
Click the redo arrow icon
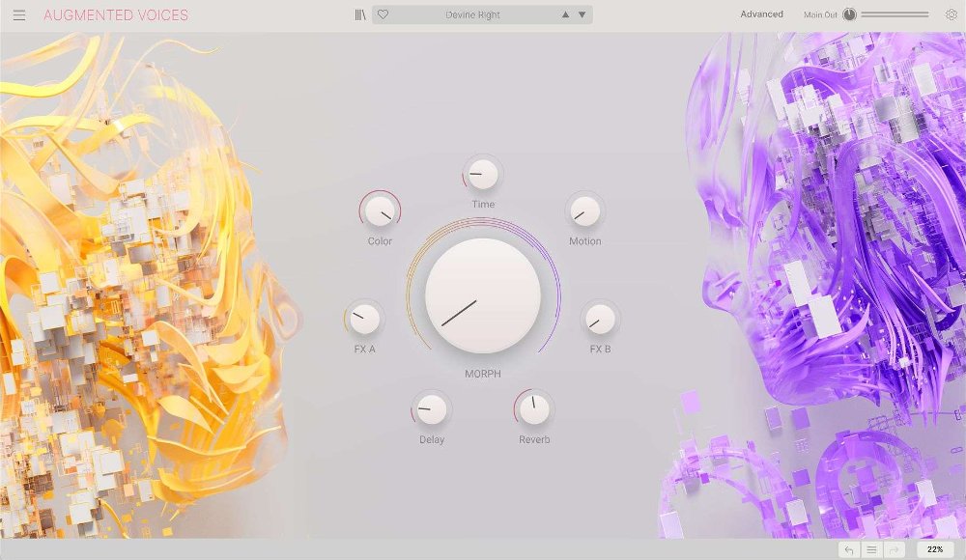coord(894,549)
